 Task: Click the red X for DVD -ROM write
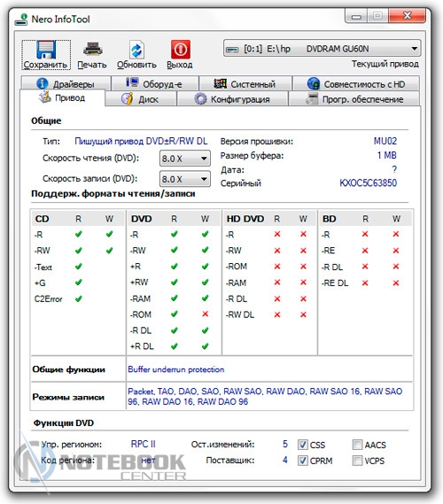pyautogui.click(x=205, y=314)
